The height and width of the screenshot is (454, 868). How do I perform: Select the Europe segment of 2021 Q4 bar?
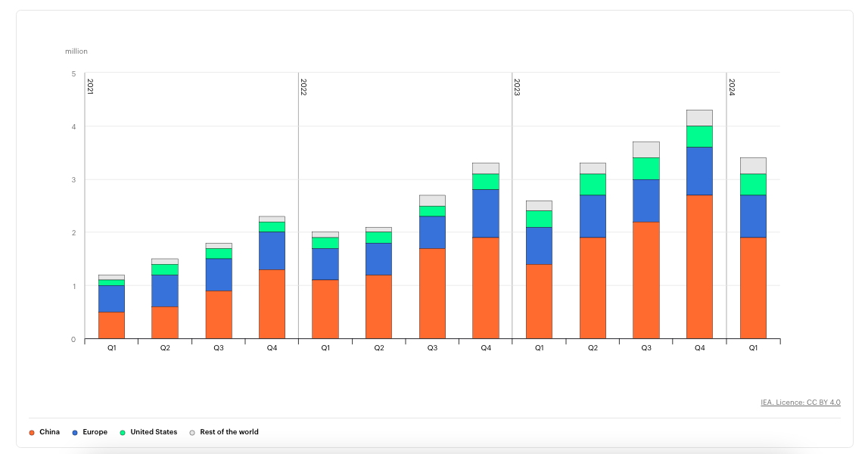click(272, 250)
